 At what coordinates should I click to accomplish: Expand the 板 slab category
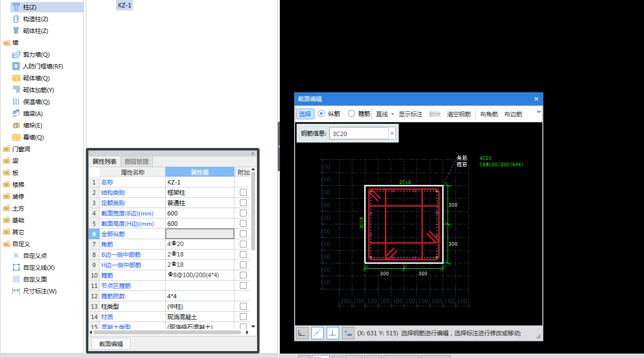pyautogui.click(x=6, y=173)
